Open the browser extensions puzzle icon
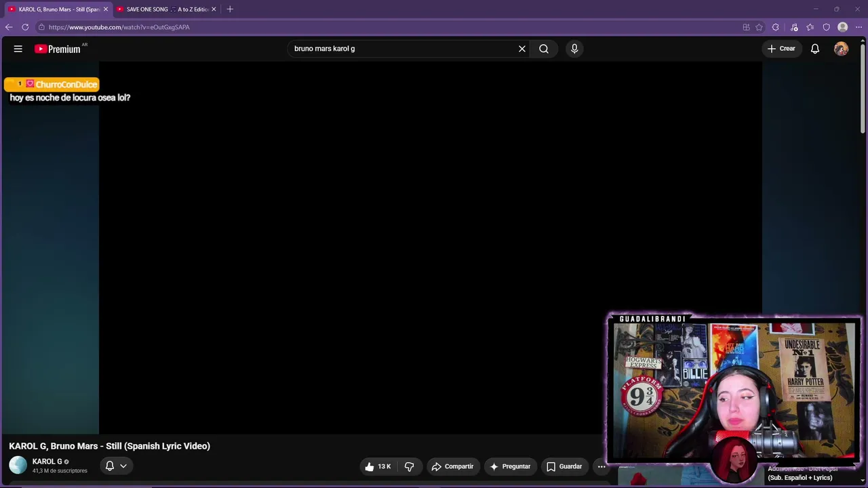Screen dimensions: 868x488 coord(776,27)
